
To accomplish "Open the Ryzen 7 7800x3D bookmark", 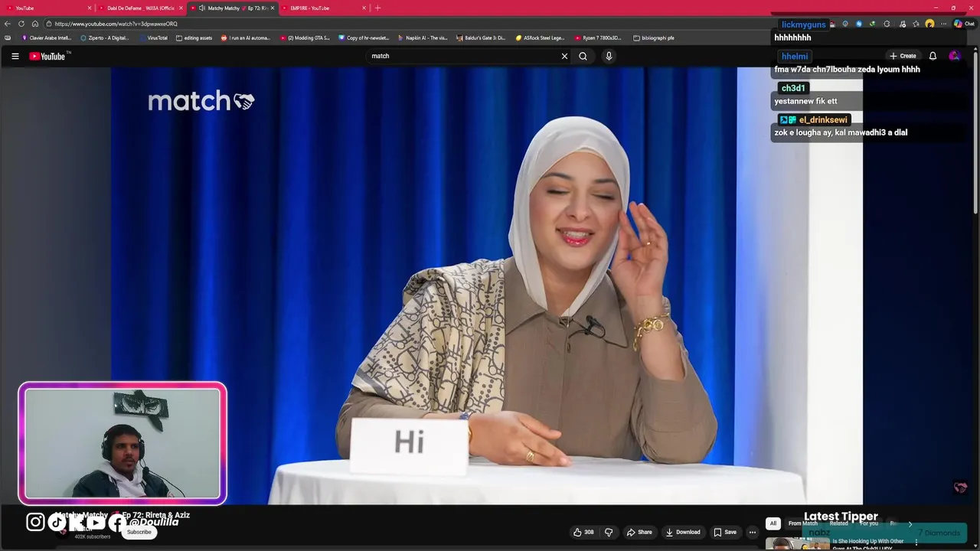I will (x=599, y=37).
